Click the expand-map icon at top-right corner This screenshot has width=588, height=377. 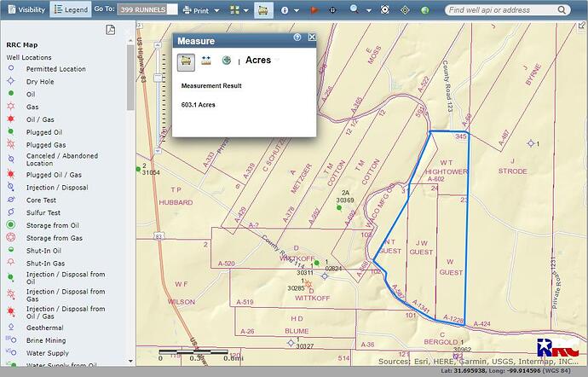click(x=581, y=26)
